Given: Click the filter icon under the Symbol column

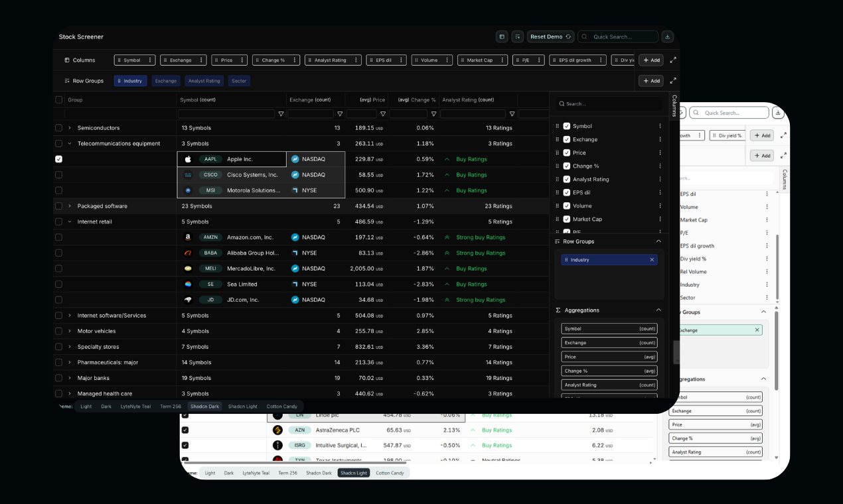Looking at the screenshot, I should pyautogui.click(x=281, y=114).
